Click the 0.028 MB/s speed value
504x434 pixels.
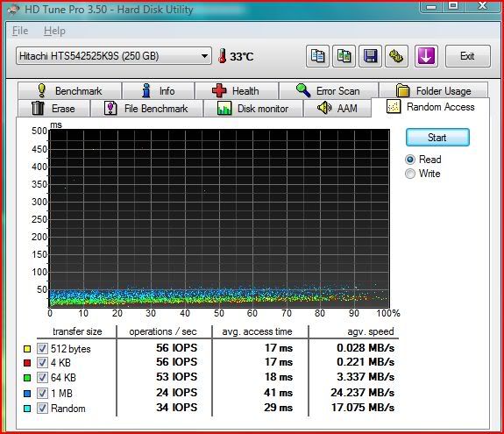(366, 348)
